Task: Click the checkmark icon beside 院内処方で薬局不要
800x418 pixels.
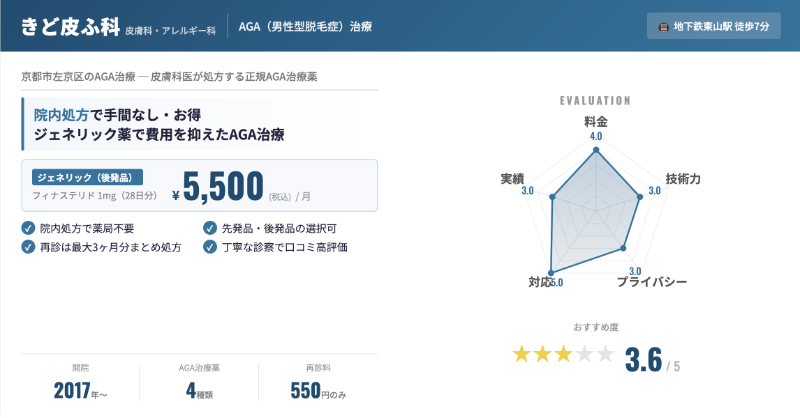Action: coord(28,228)
